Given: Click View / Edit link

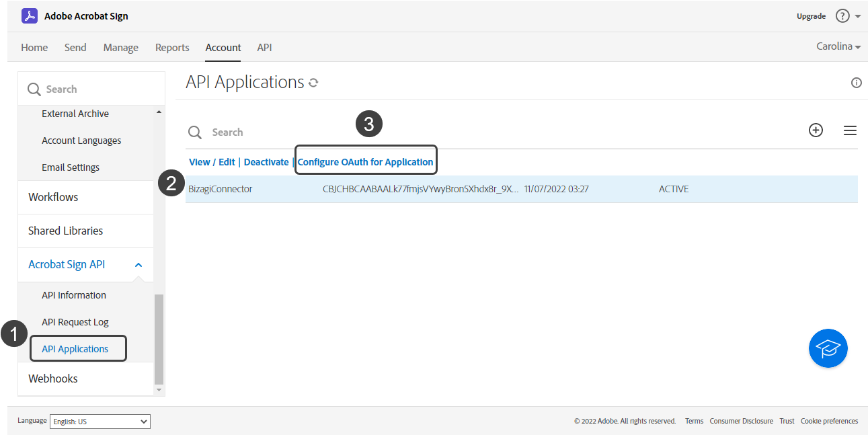Looking at the screenshot, I should point(212,162).
